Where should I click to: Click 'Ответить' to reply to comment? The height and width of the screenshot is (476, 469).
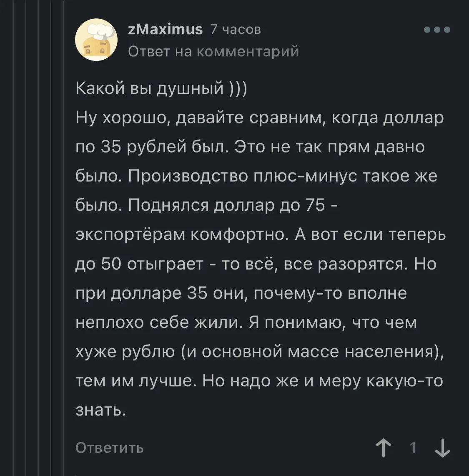pyautogui.click(x=110, y=448)
